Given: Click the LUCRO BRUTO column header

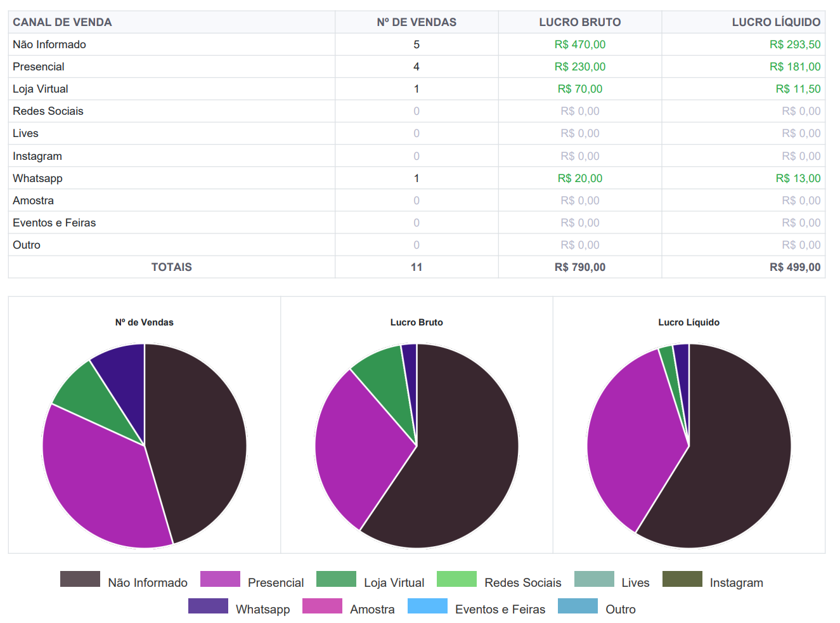Looking at the screenshot, I should (579, 22).
